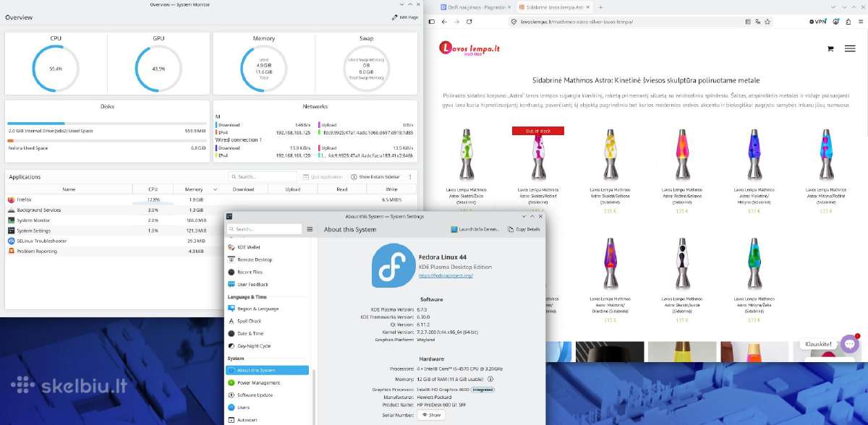Focus the System Settings search field

263,229
